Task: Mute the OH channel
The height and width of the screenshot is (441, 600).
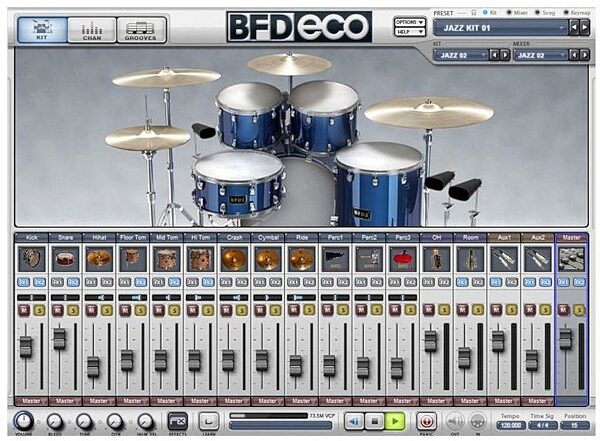Action: (429, 310)
